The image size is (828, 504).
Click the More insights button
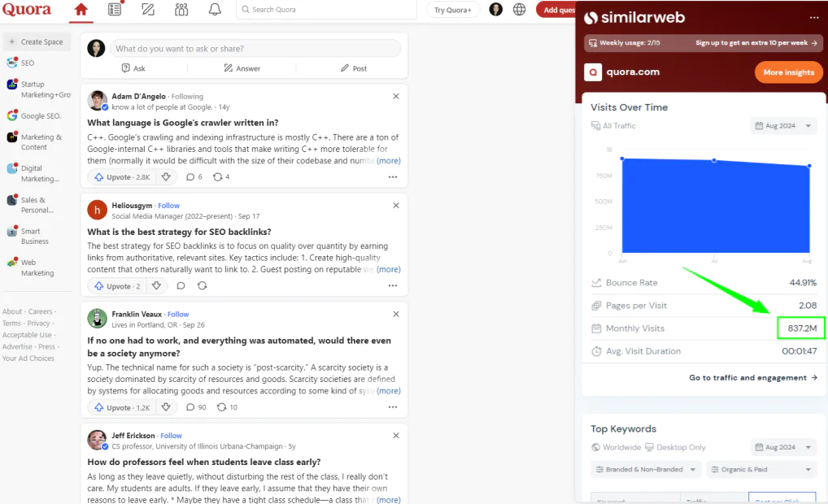(x=788, y=72)
